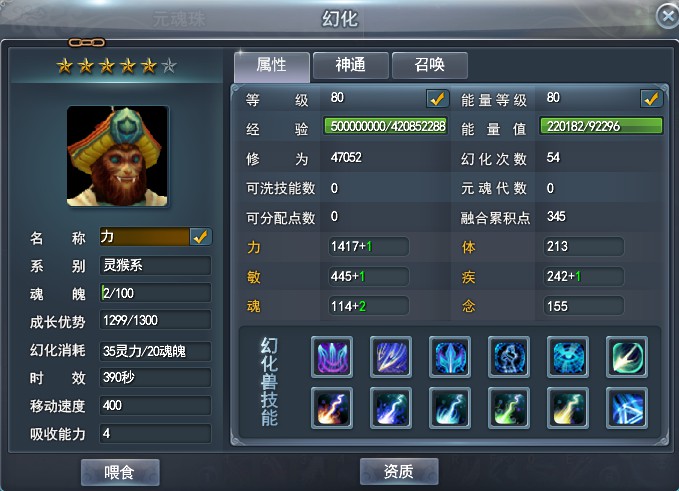The width and height of the screenshot is (679, 491).
Task: Click the monkey portrait thumbnail
Action: pyautogui.click(x=117, y=156)
